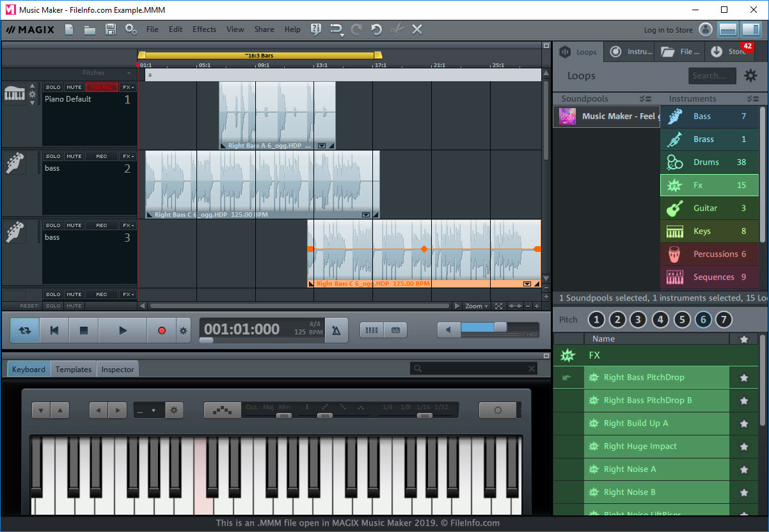The width and height of the screenshot is (769, 532).
Task: Jump to the project start with the rewind button
Action: coord(54,331)
